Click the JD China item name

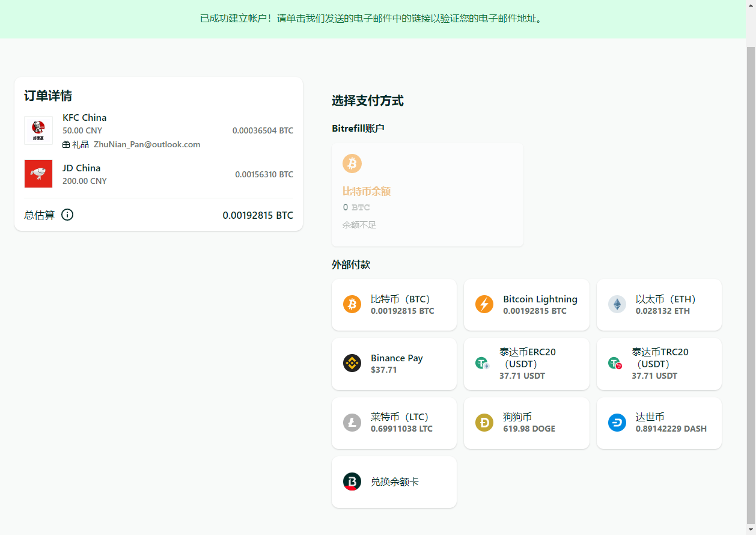pyautogui.click(x=82, y=168)
